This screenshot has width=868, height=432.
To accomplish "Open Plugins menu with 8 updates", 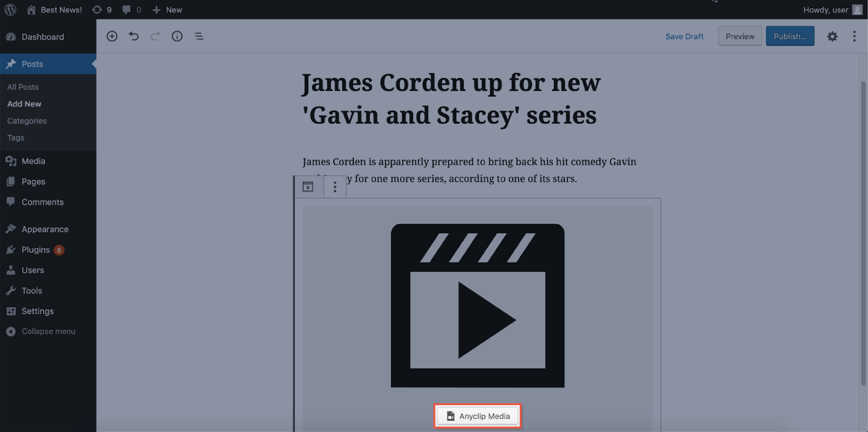I will (x=36, y=250).
